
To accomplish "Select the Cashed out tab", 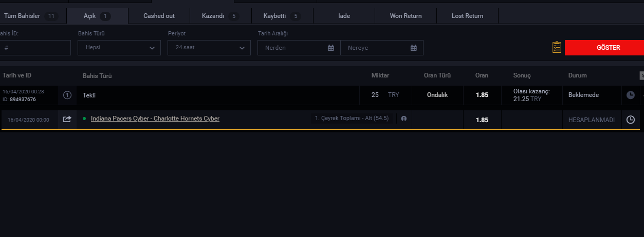I will tap(159, 16).
